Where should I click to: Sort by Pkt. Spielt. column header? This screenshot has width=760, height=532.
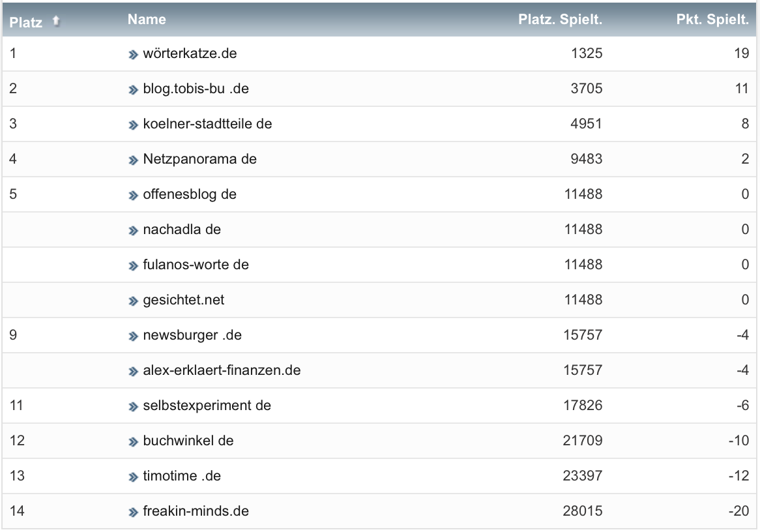[x=712, y=20]
